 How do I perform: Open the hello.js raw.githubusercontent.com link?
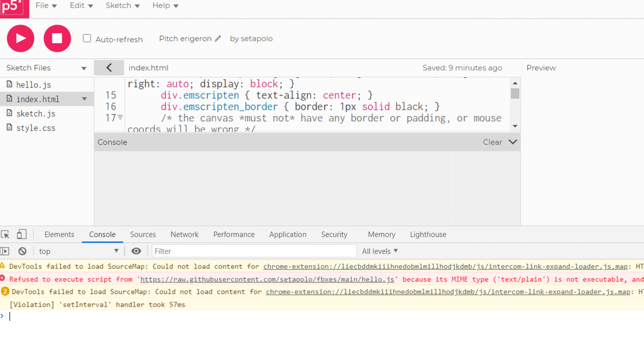click(x=268, y=279)
